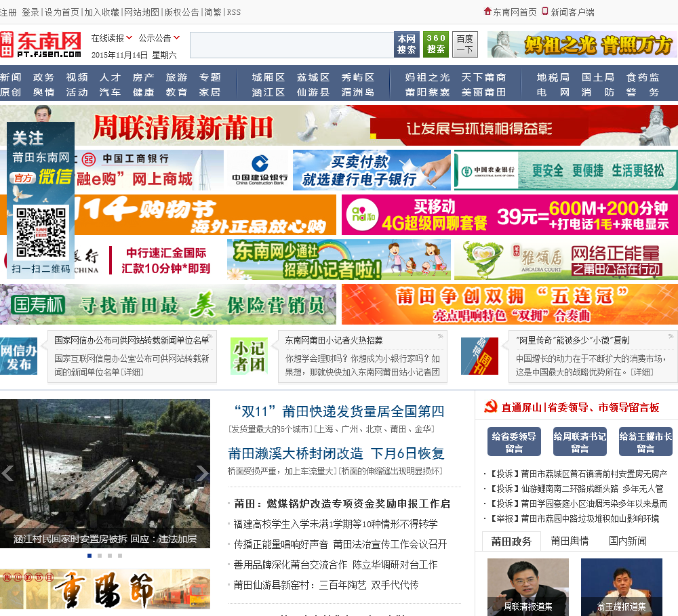Click 设为首页 in top bar
This screenshot has height=616, width=678.
point(62,12)
